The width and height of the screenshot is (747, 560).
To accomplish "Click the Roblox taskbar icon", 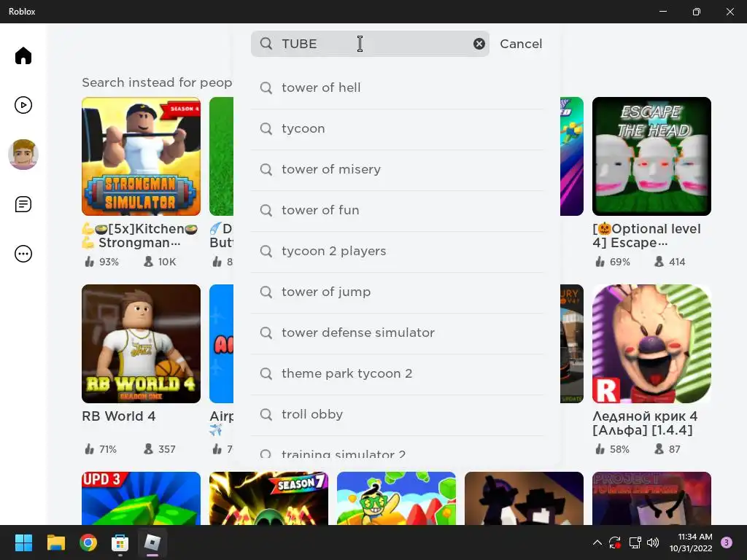I will pyautogui.click(x=152, y=542).
